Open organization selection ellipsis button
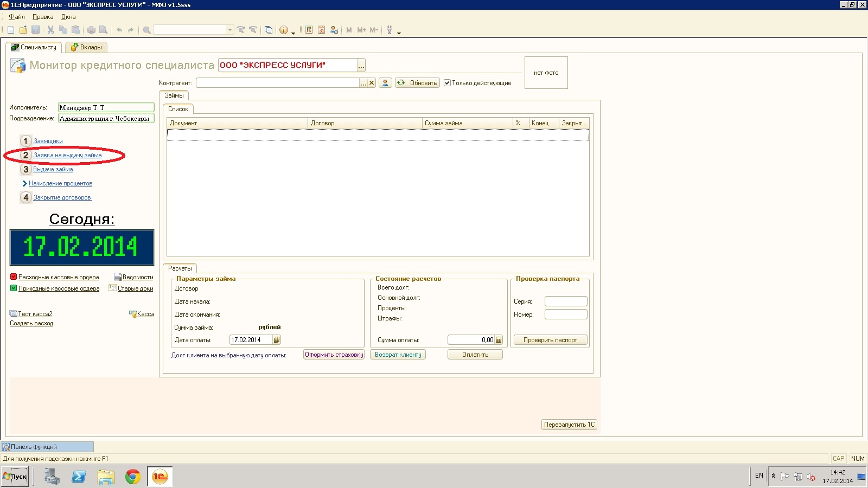Viewport: 868px width, 488px height. (361, 66)
